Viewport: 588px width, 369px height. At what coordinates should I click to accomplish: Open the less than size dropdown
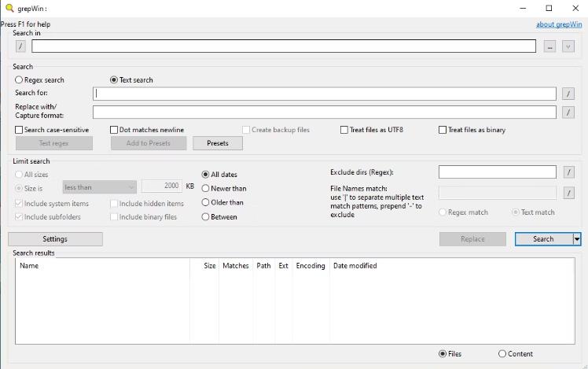click(99, 187)
